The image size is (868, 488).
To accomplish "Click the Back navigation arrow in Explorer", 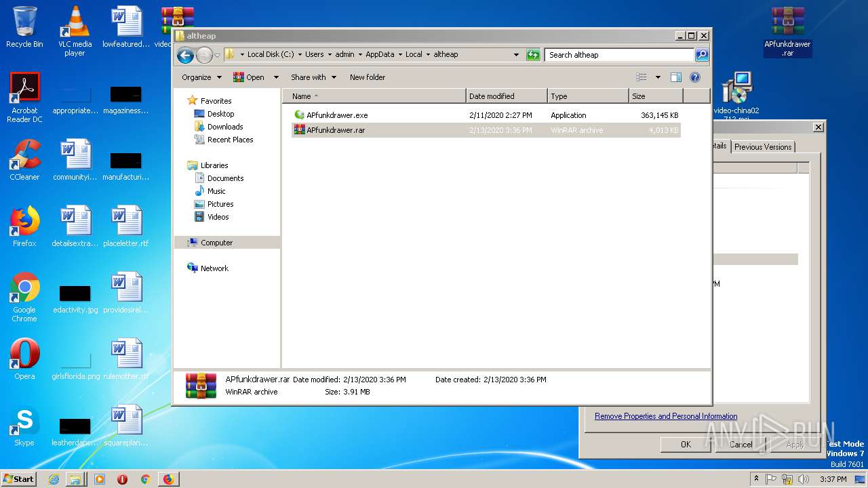I will pos(185,55).
